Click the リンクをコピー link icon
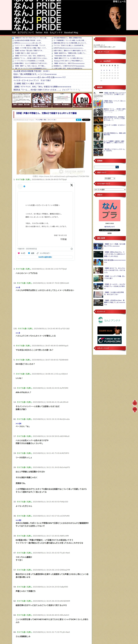 (x=38, y=253)
